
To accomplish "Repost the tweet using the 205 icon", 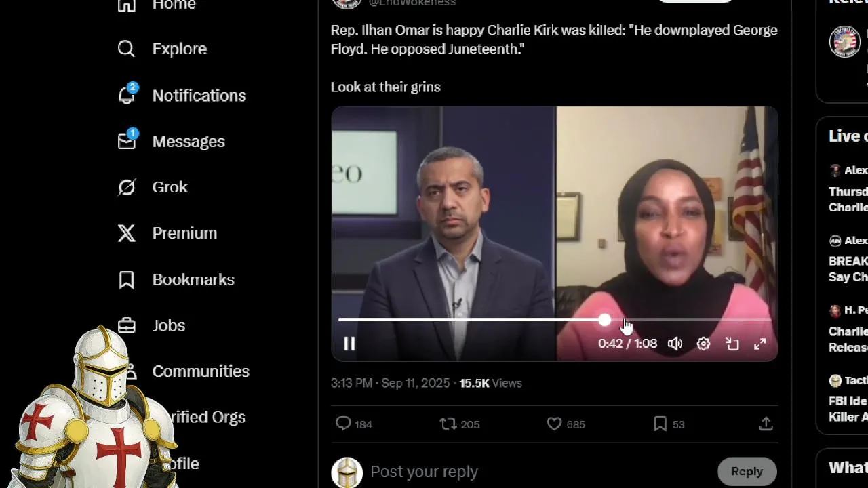I will click(x=459, y=424).
